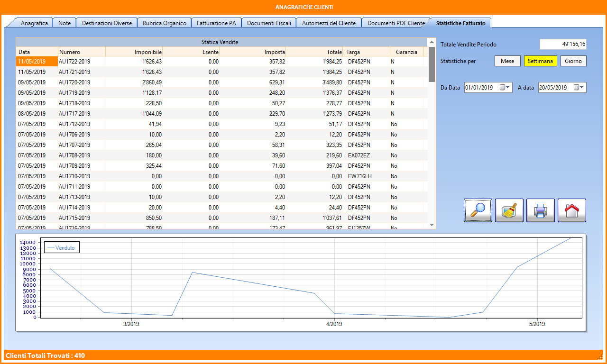Click the Statica Vendite table title

[x=220, y=42]
